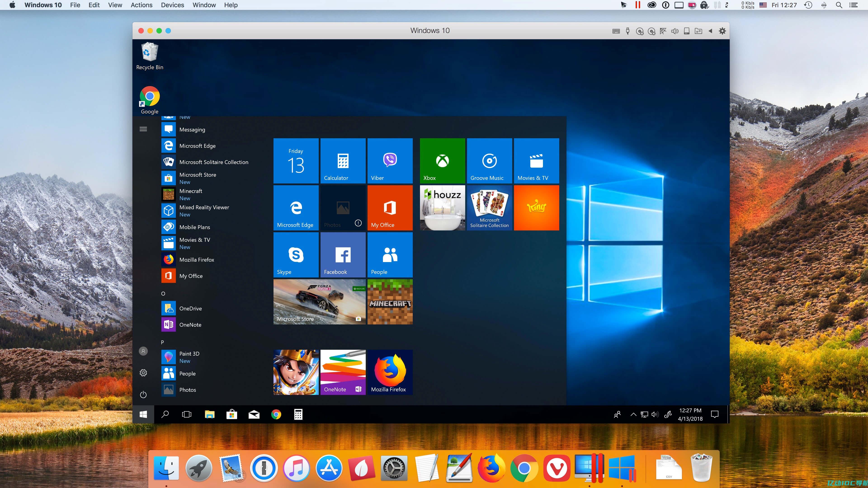Click the Windows search bar
Screen dimensions: 868x488
click(165, 414)
